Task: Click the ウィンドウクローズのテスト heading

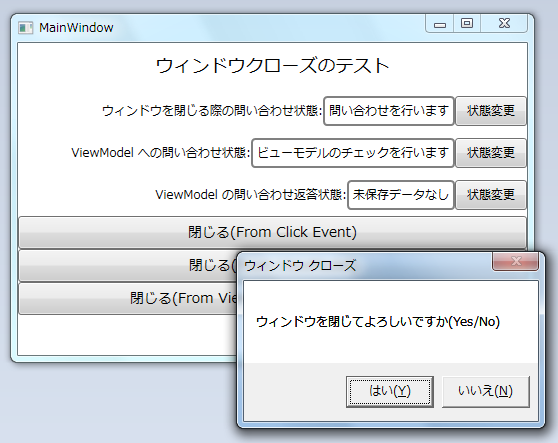Action: coord(272,66)
